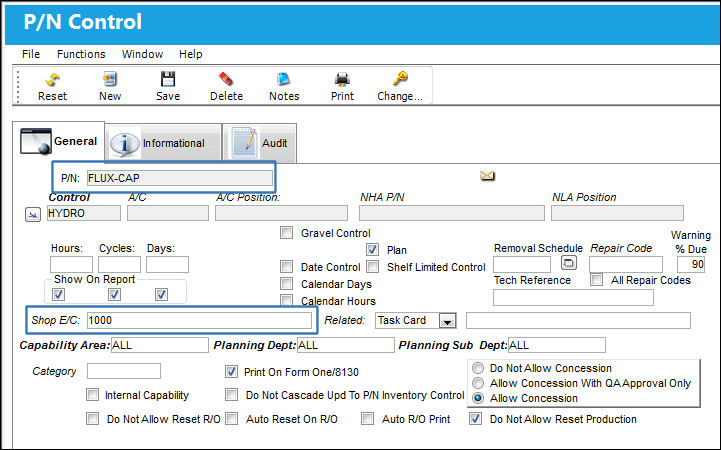The image size is (721, 450).
Task: Open the Removal Schedule lookup icon
Action: [569, 263]
